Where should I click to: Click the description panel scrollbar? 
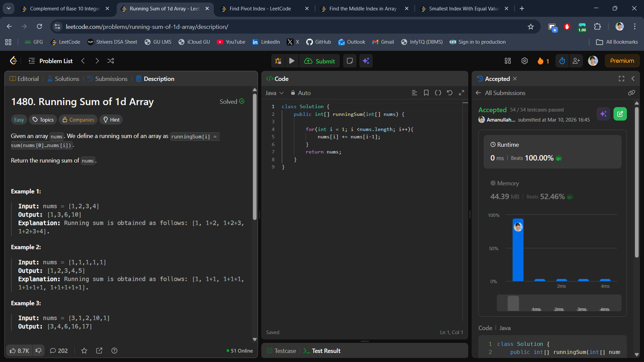254,156
